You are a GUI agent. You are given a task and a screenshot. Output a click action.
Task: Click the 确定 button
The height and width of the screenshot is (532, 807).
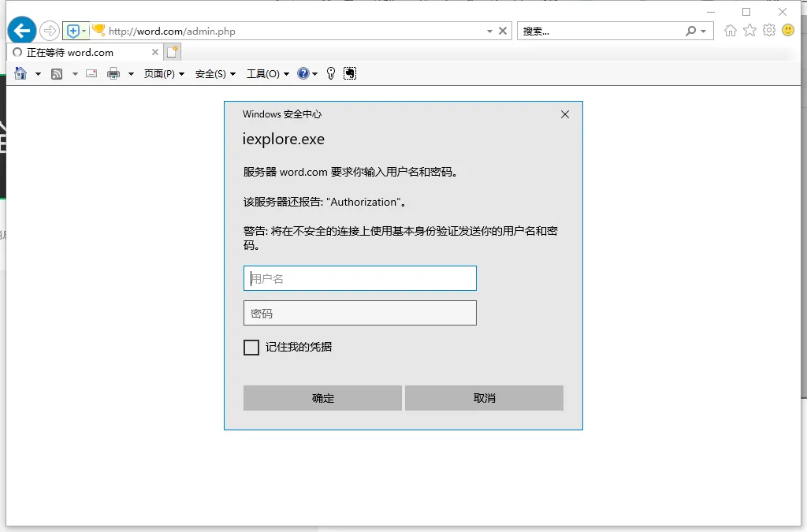(x=322, y=398)
